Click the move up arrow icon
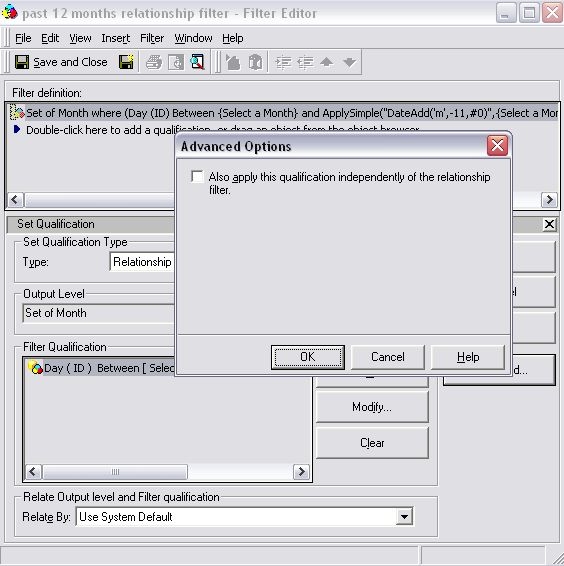The height and width of the screenshot is (566, 564). point(327,62)
